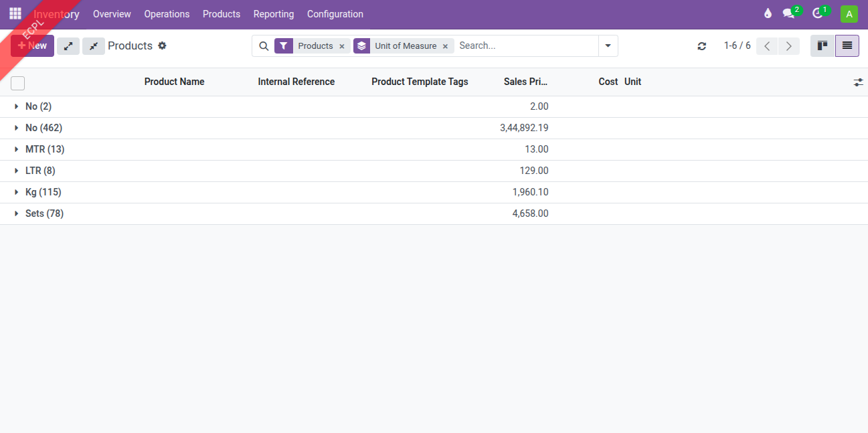The height and width of the screenshot is (433, 868).
Task: Click the New product button
Action: (x=33, y=46)
